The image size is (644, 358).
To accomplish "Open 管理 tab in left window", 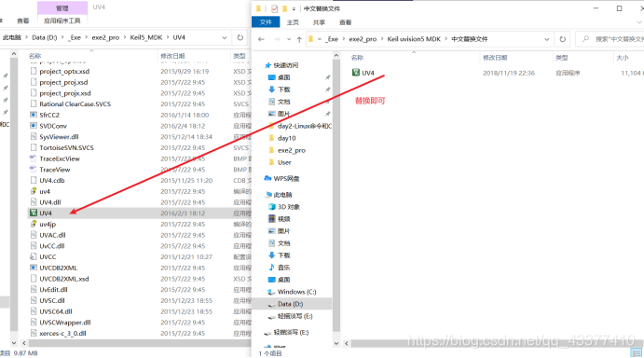I will point(62,7).
